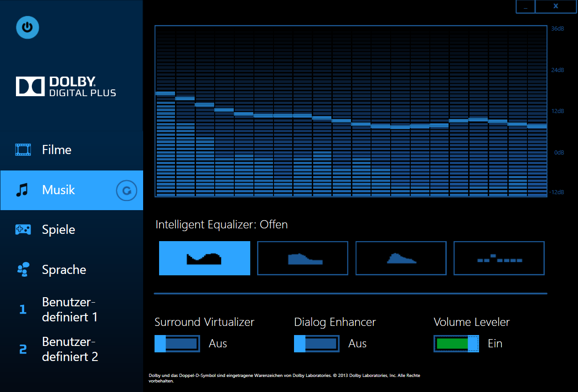Click the number 1 custom profile icon
Image resolution: width=578 pixels, height=392 pixels.
click(23, 310)
